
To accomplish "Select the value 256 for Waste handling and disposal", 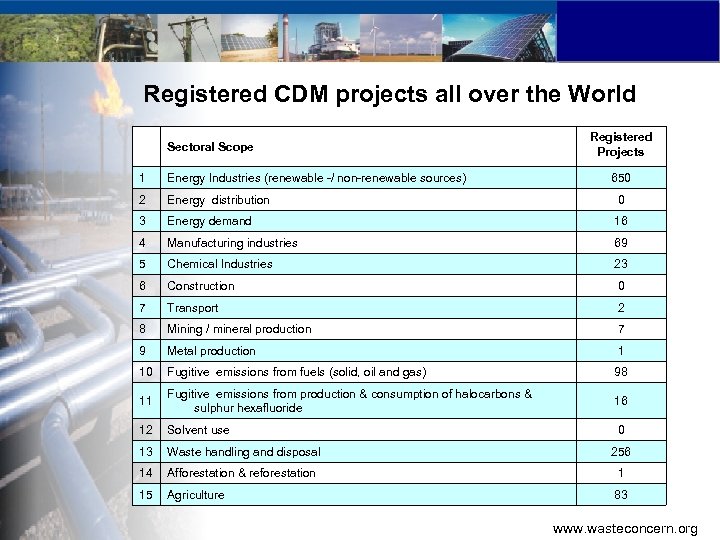I will coord(621,452).
